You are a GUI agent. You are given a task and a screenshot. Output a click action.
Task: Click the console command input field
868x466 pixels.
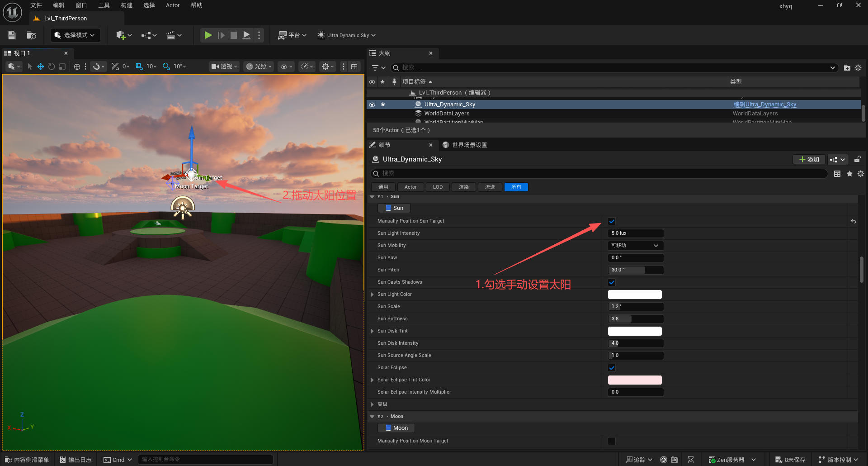[205, 460]
